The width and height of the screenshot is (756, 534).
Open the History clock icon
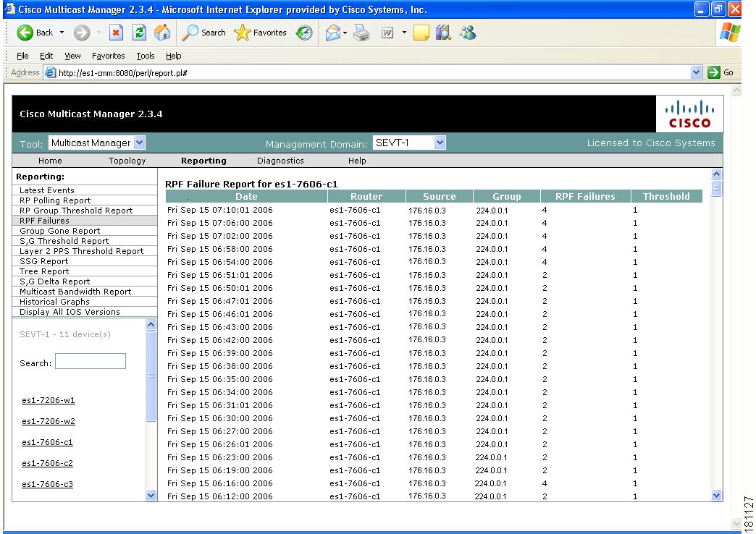pyautogui.click(x=304, y=33)
